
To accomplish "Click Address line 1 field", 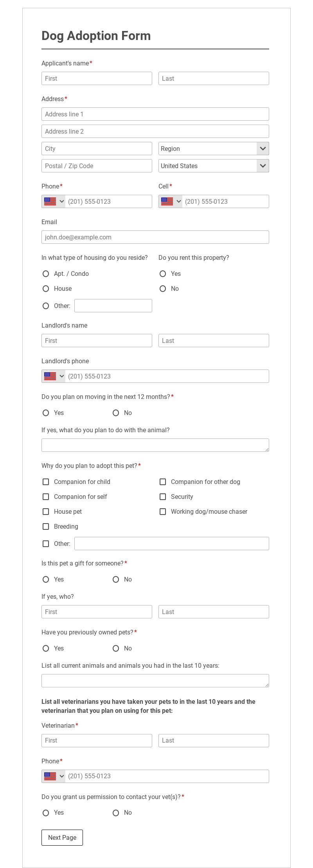I will point(155,114).
